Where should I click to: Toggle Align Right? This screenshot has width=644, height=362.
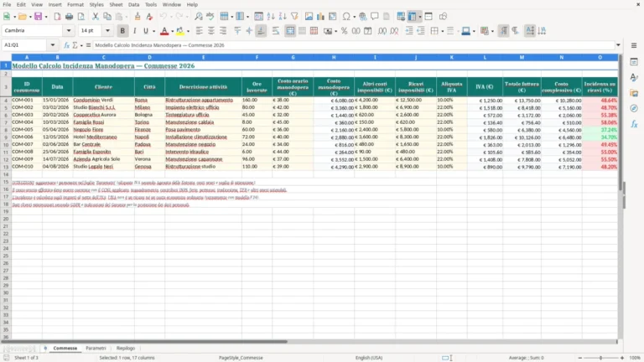click(223, 31)
